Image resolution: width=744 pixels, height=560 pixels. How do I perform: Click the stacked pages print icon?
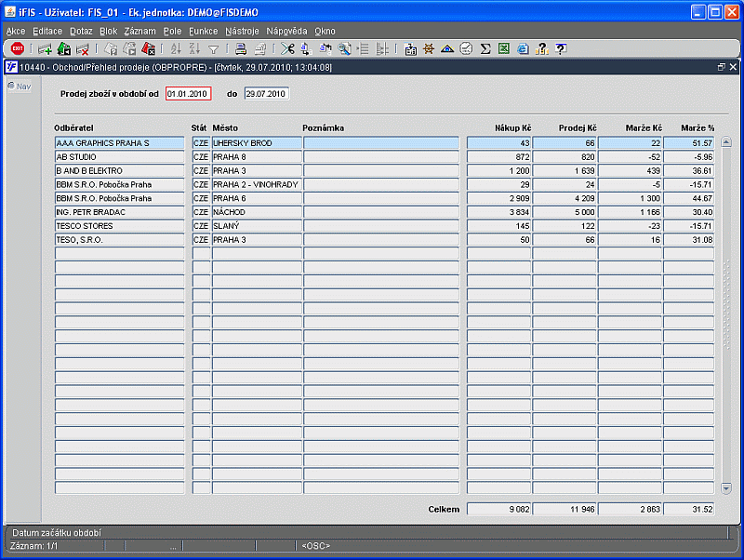click(260, 48)
